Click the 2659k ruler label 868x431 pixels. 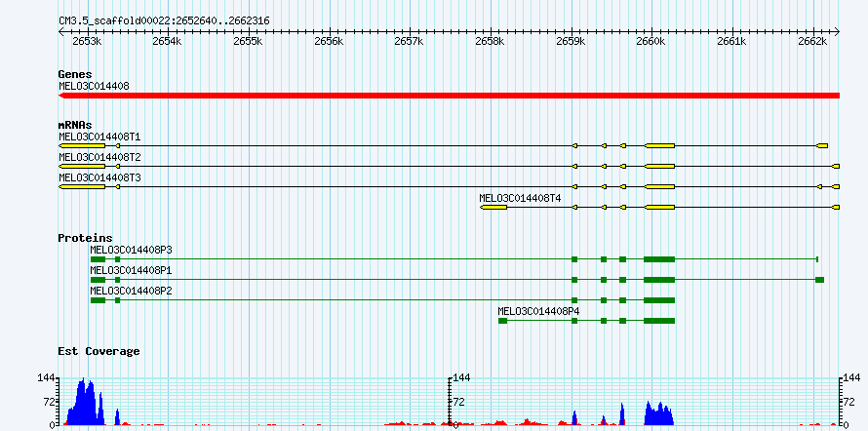click(572, 42)
